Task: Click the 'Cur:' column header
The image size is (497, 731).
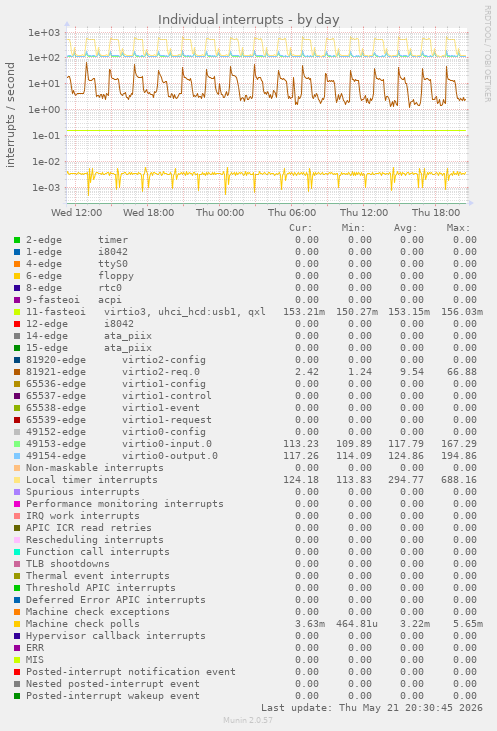Action: 301,228
